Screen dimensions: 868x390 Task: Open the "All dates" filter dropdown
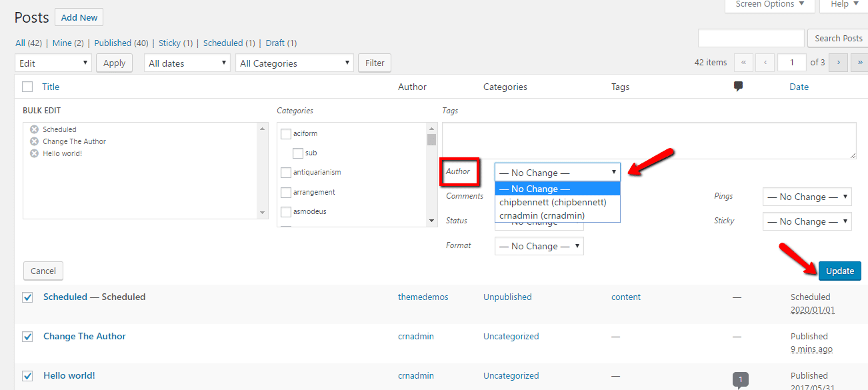pos(187,62)
